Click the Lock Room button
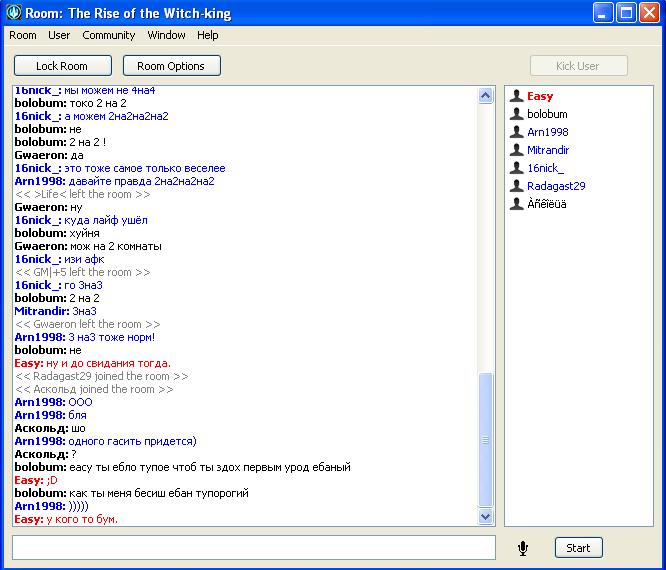This screenshot has height=570, width=666. tap(63, 66)
